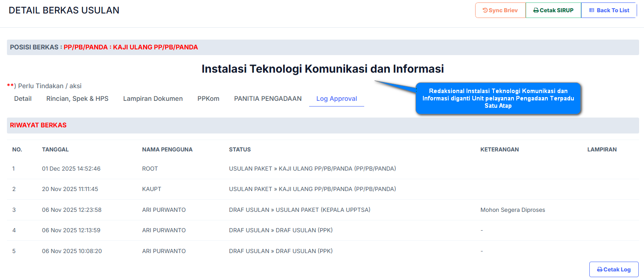The height and width of the screenshot is (280, 644).
Task: Select the PPKom tab
Action: [x=208, y=99]
